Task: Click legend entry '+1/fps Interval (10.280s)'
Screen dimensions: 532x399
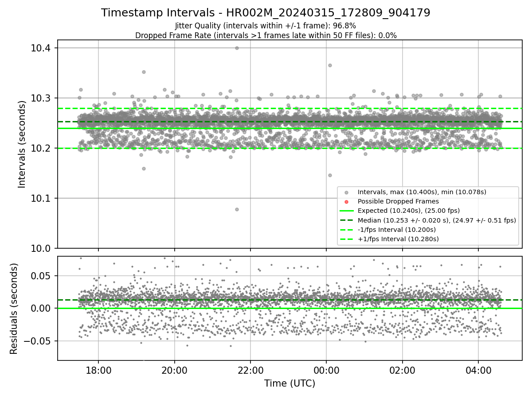Action: 398,239
